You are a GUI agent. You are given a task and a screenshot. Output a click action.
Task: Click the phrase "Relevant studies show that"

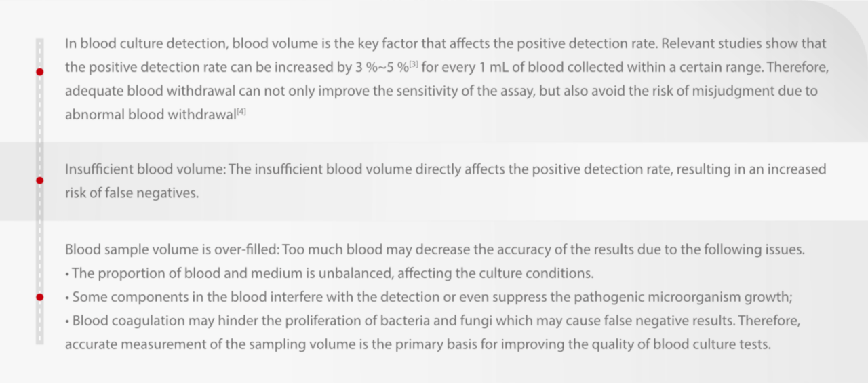click(744, 43)
